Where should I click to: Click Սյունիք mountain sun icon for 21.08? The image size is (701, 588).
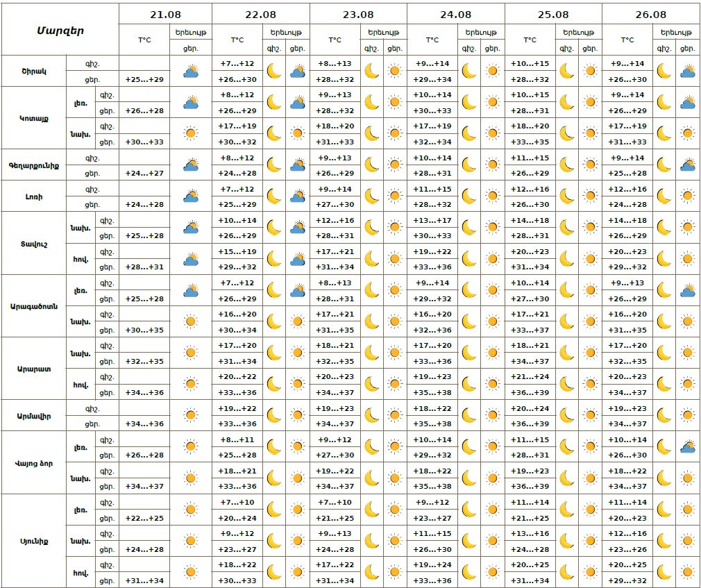click(x=191, y=510)
